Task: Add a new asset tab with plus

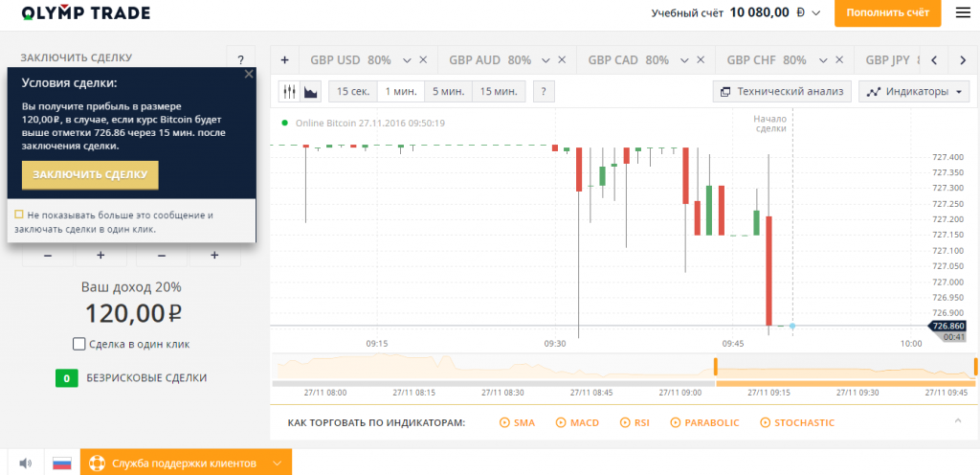Action: (285, 60)
